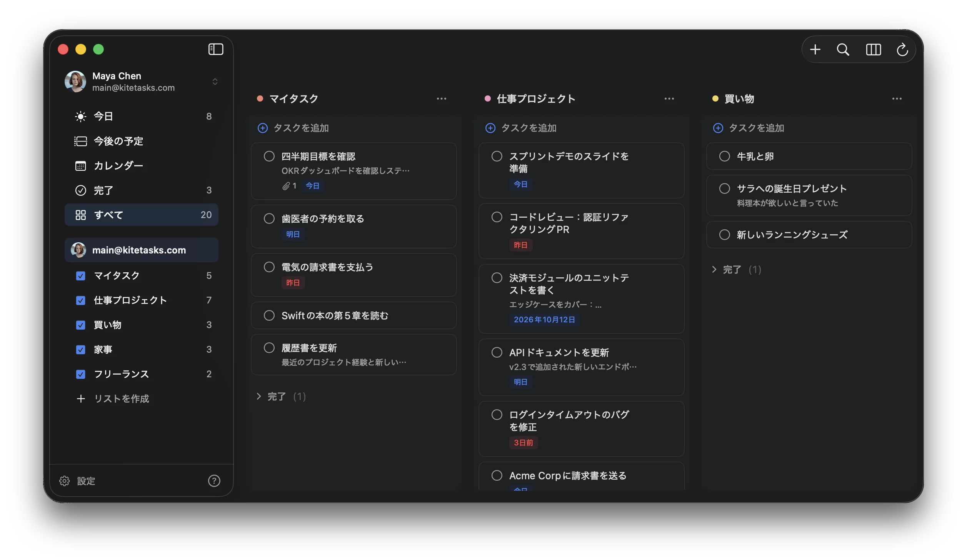Click the 今後の予定 list icon
The width and height of the screenshot is (967, 560).
tap(80, 141)
